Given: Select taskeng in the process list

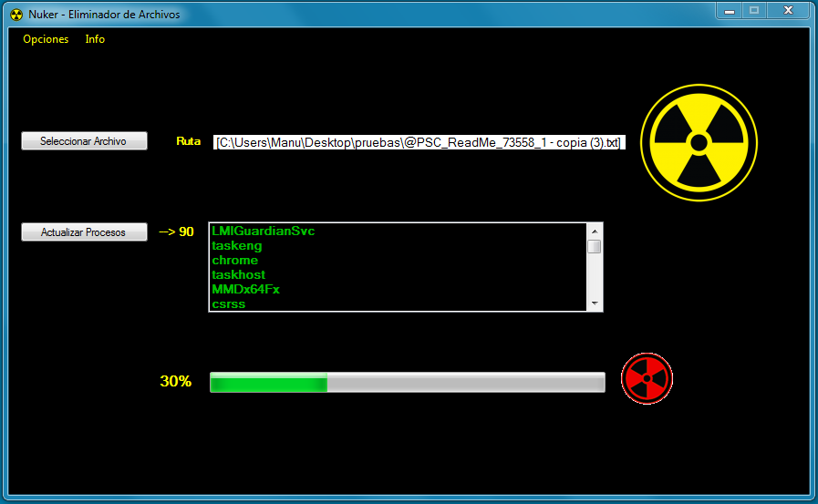Looking at the screenshot, I should point(398,245).
